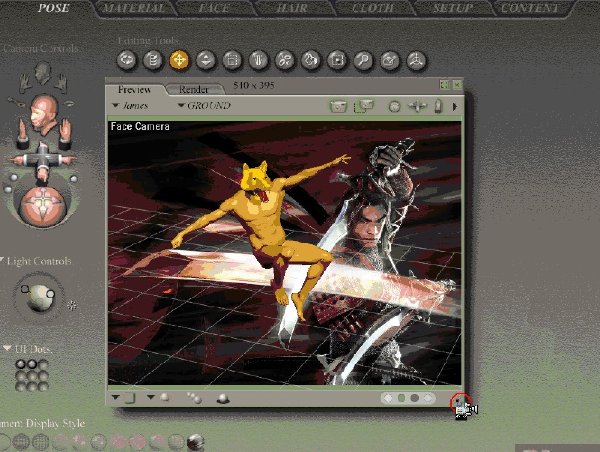Viewport: 600px width, 452px height.
Task: Click the Area Render icon
Action: point(364,106)
